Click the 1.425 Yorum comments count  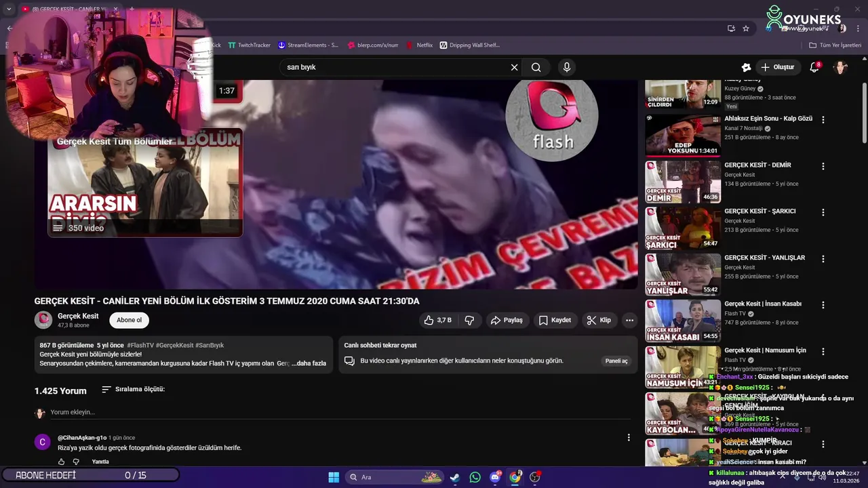60,391
